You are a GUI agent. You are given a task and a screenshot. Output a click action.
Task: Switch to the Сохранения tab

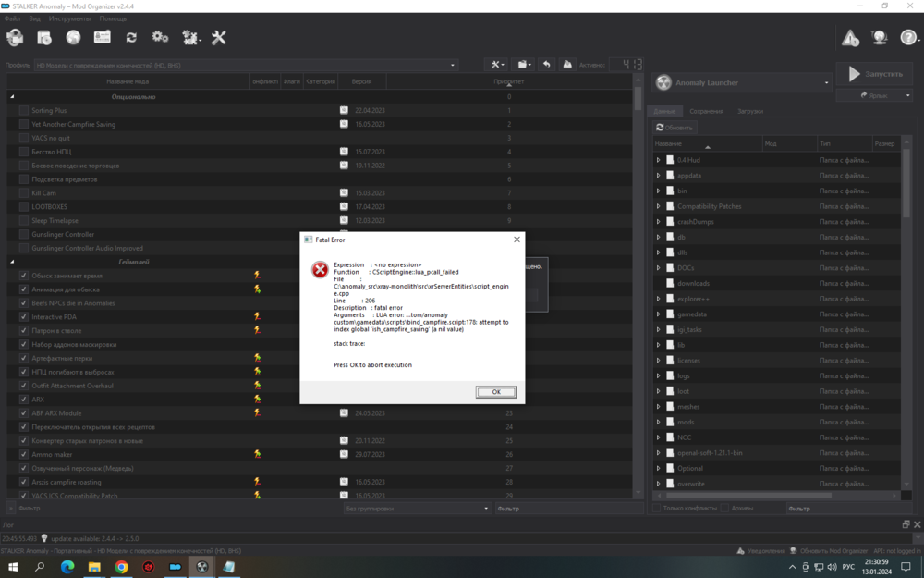(706, 111)
